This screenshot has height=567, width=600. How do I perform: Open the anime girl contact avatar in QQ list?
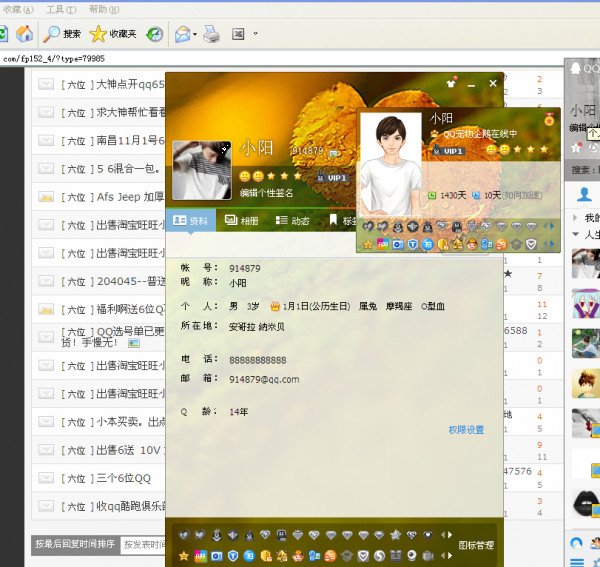coord(586,304)
